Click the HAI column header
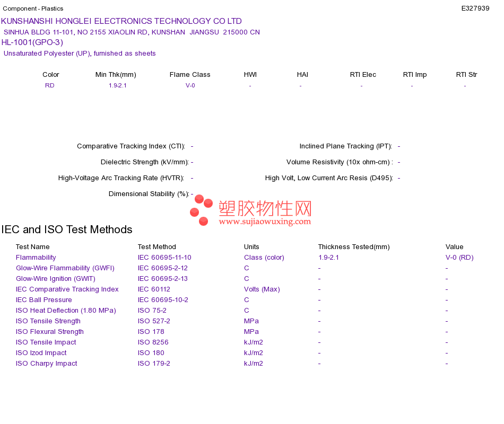Screen dimensions: 504x424 point(302,75)
